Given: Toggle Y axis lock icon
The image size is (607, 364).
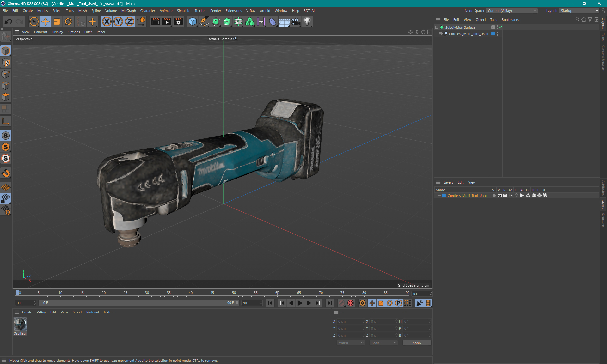Looking at the screenshot, I should (x=118, y=21).
